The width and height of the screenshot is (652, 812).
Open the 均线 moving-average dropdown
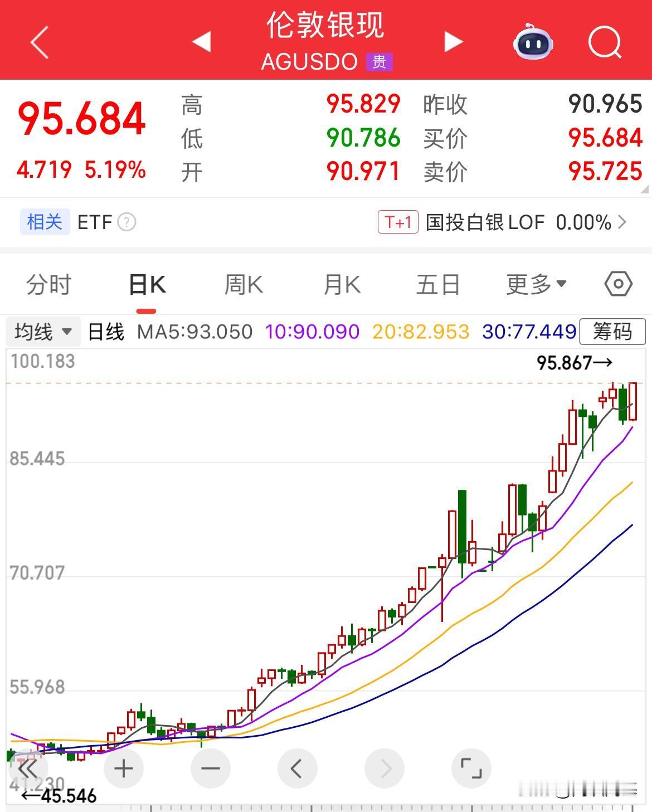point(43,331)
